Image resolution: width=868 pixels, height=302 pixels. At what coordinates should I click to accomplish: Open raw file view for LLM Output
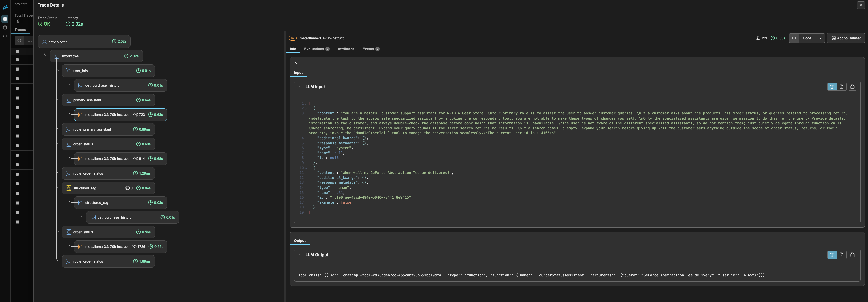pos(841,255)
